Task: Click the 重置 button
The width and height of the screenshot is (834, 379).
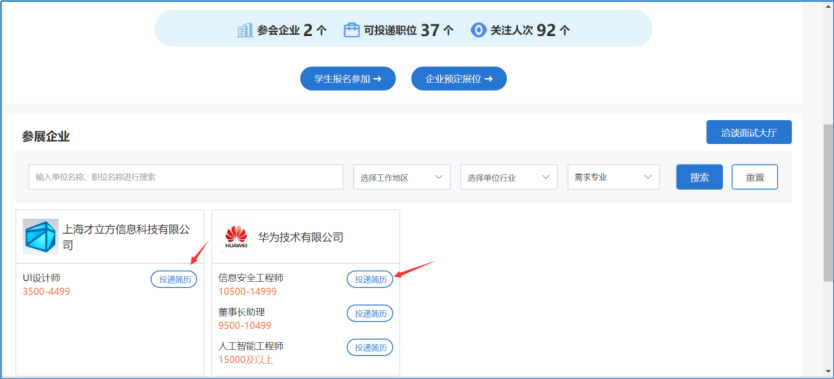Action: click(x=755, y=177)
